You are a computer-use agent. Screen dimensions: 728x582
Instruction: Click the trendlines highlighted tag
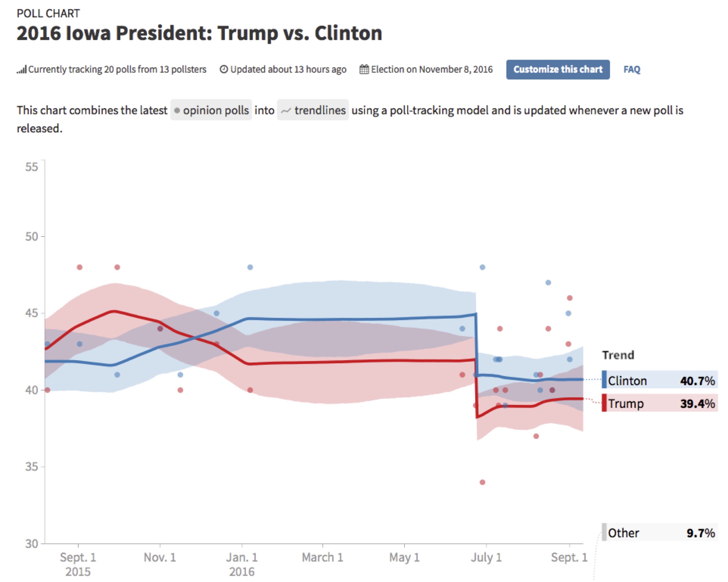pos(313,110)
